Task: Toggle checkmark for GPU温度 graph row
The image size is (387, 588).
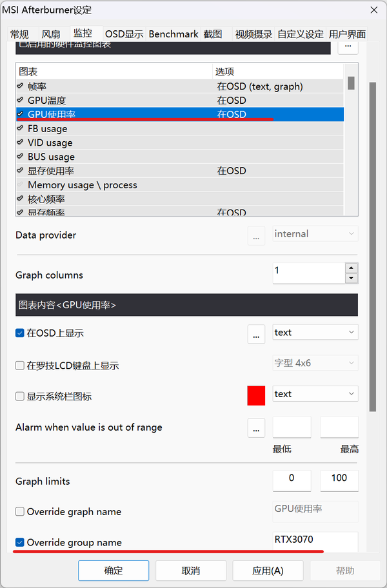Action: (21, 101)
